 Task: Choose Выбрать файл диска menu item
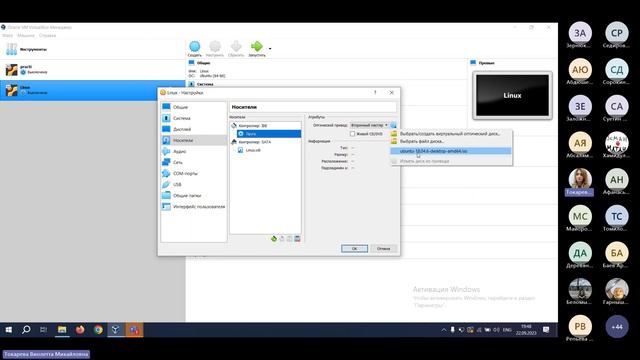[x=451, y=141]
